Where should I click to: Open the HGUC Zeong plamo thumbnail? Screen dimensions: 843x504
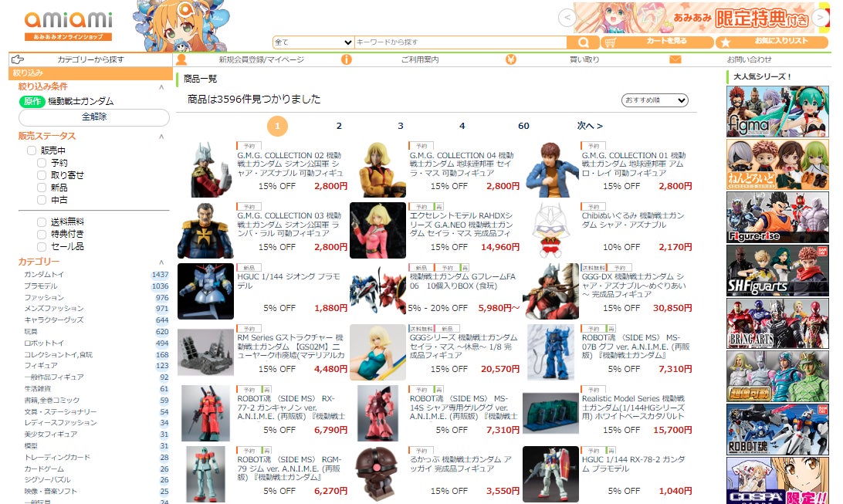tap(205, 291)
